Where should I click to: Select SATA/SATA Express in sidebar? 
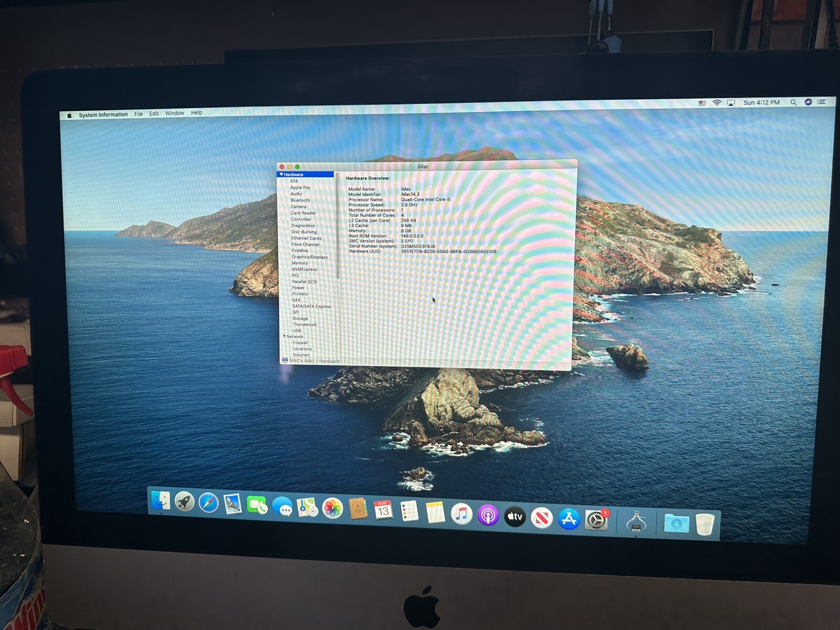(x=312, y=306)
